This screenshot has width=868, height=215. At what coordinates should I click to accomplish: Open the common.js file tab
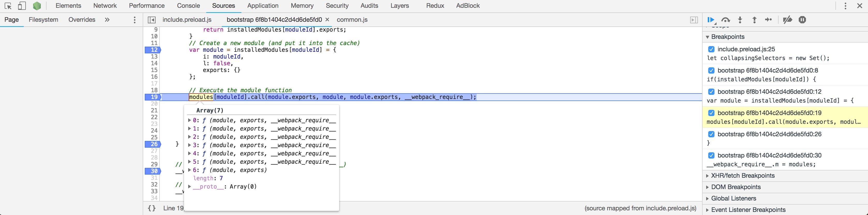click(352, 20)
